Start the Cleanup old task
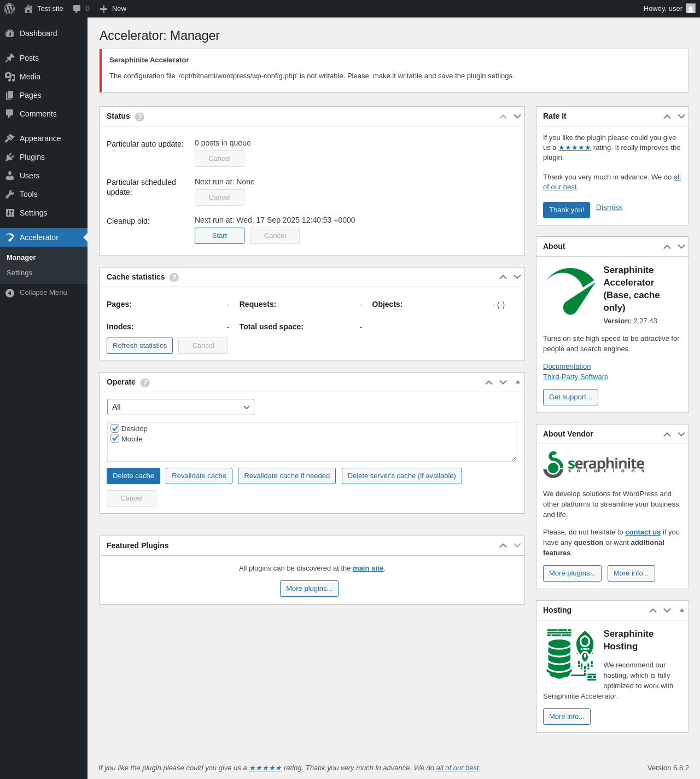 (219, 236)
